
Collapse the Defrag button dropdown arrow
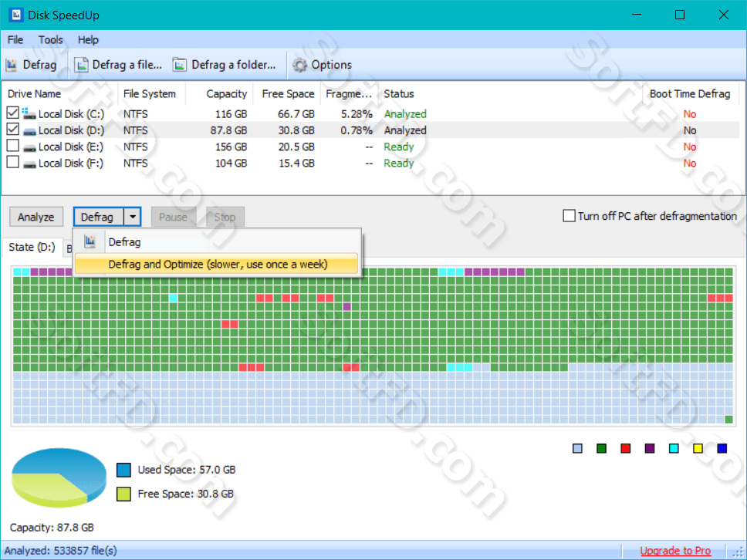[x=133, y=218]
